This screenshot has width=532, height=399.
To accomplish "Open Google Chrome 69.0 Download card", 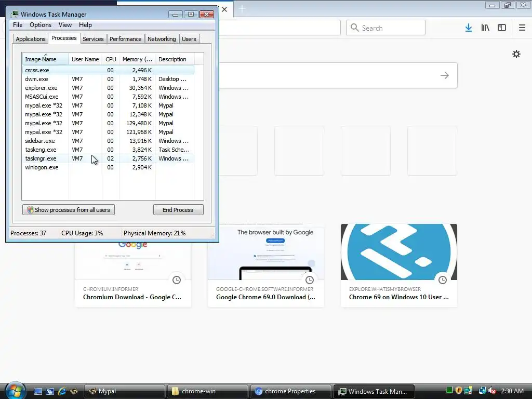I will click(265, 265).
